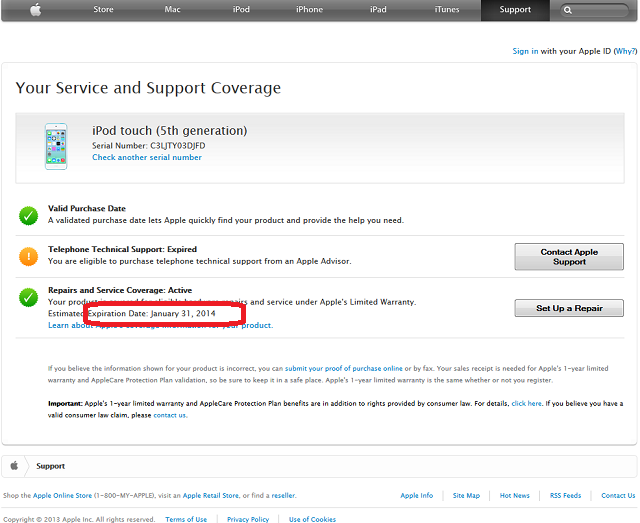
Task: Click the Set Up a Repair button
Action: click(x=569, y=308)
